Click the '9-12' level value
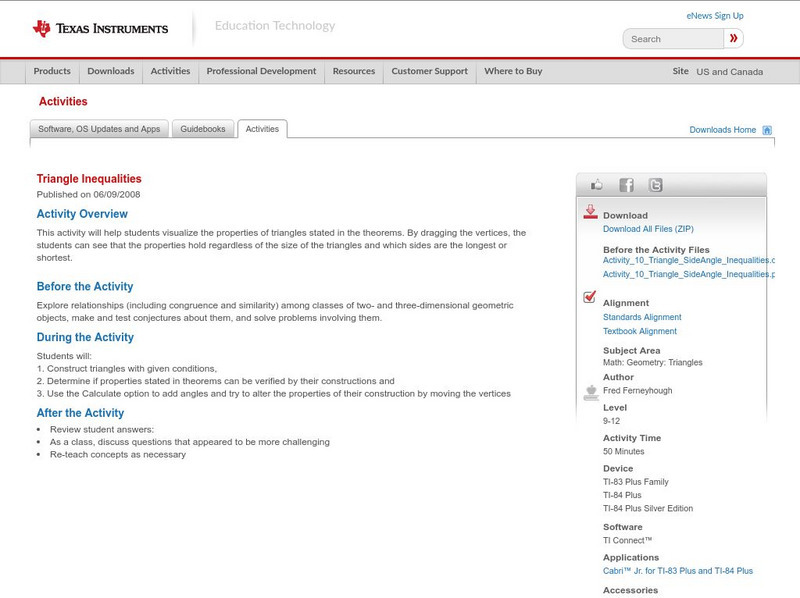 [x=611, y=421]
